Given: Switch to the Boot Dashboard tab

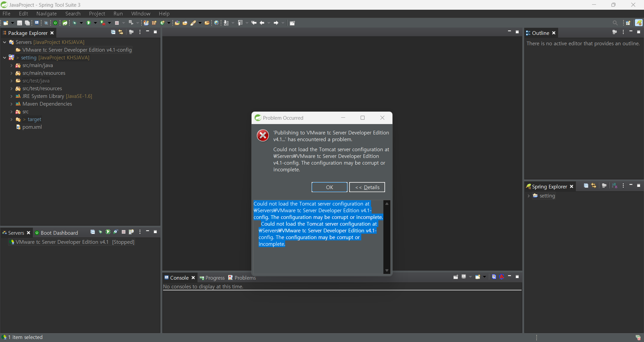Looking at the screenshot, I should (56, 233).
